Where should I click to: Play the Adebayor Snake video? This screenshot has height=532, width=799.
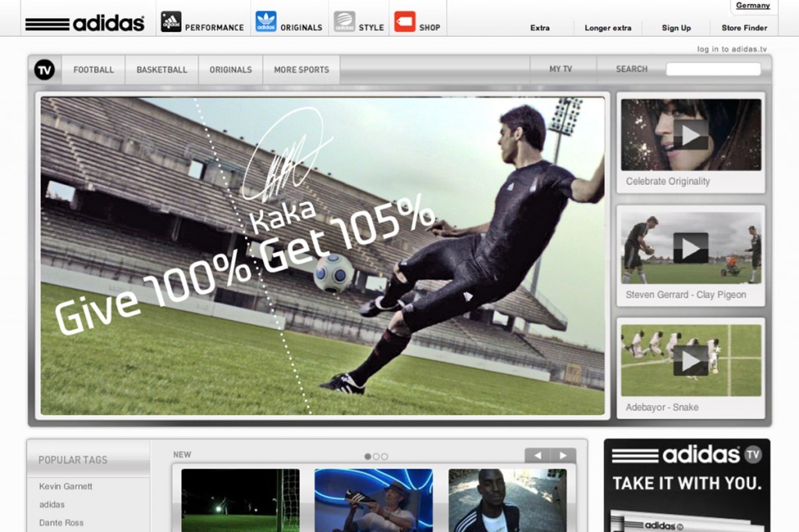click(691, 360)
